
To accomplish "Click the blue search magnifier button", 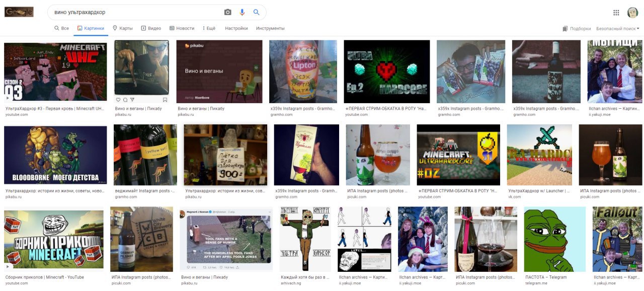I will (x=257, y=12).
